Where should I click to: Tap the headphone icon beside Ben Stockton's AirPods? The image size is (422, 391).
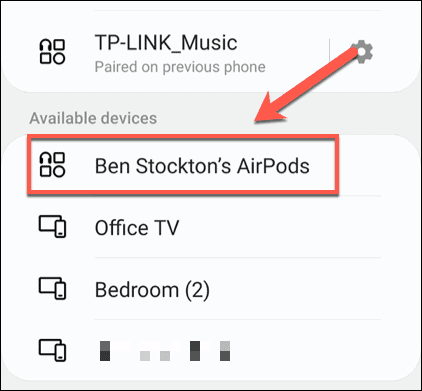click(52, 165)
